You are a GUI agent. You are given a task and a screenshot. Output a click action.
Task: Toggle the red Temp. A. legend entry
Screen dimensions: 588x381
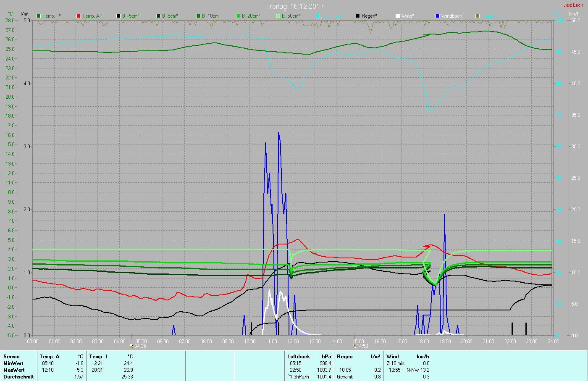coord(79,16)
